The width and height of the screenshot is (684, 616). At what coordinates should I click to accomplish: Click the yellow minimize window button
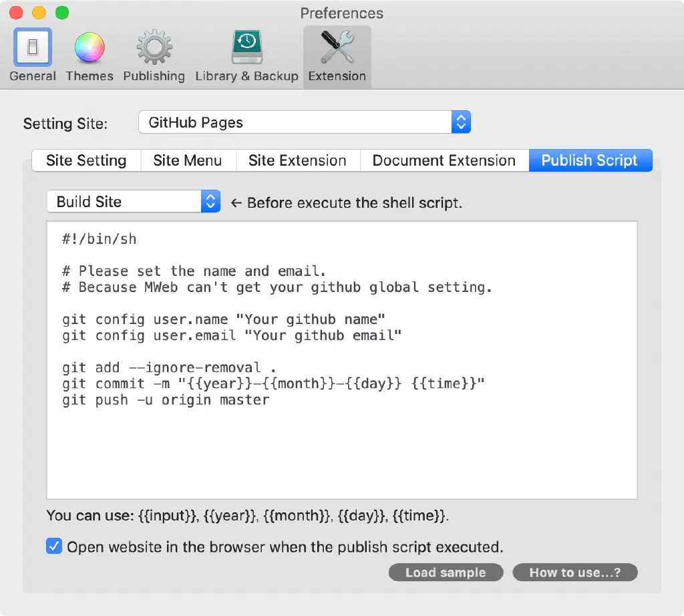pos(39,13)
